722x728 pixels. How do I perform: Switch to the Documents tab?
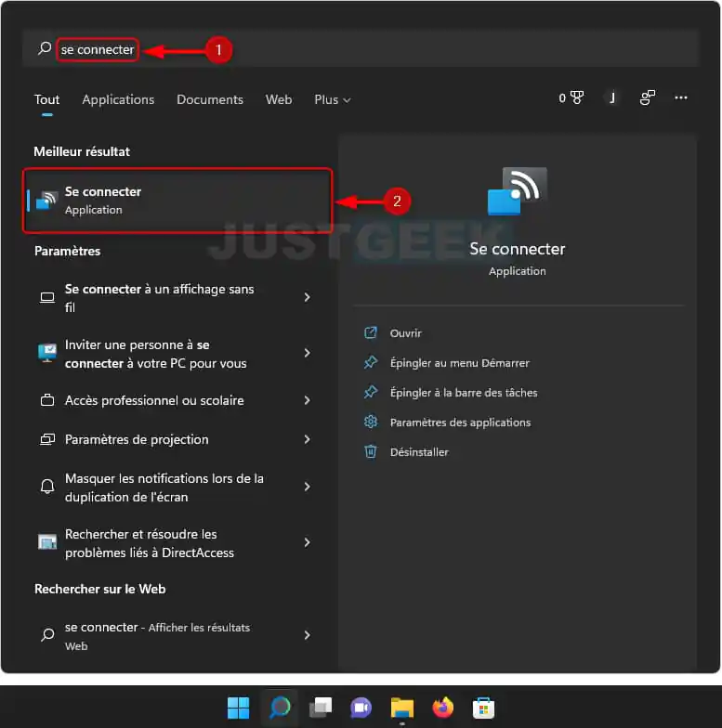(x=210, y=99)
